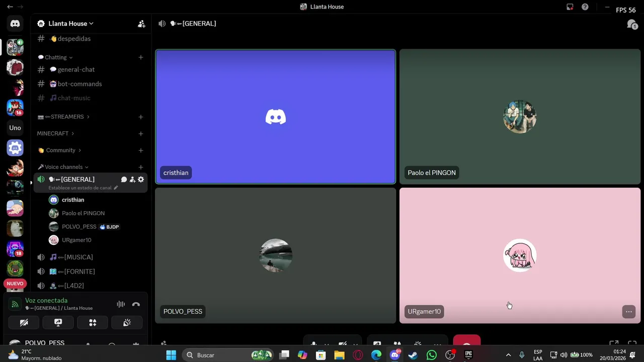This screenshot has height=362, width=644.
Task: Focus cristhian's blue video tile
Action: pyautogui.click(x=276, y=117)
